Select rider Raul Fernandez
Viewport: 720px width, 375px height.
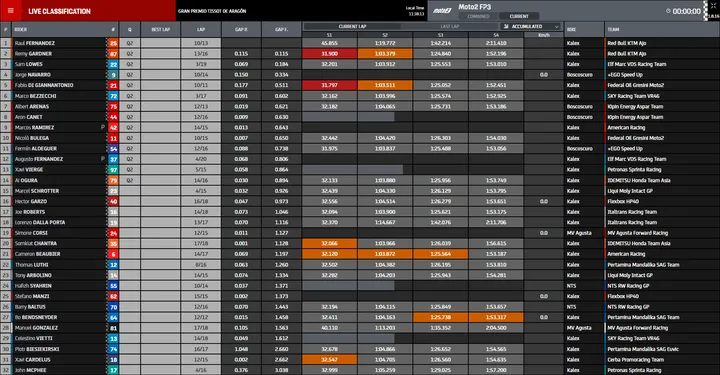click(x=34, y=43)
